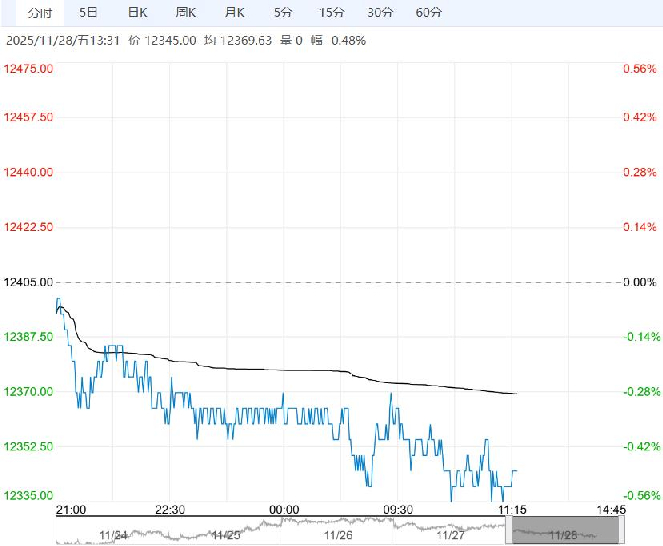Jump to 11/26 on the overview timeline
Viewport: 663px width, 546px height.
coord(339,536)
